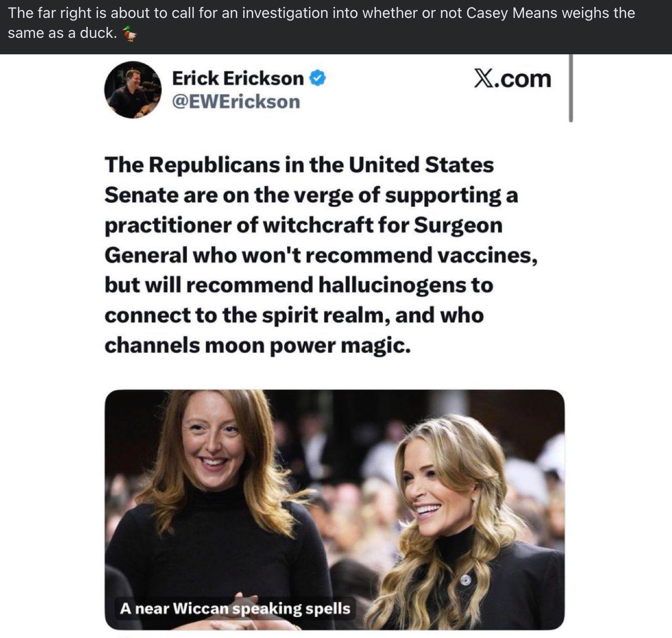Image resolution: width=672 pixels, height=638 pixels.
Task: Click the vertical scrollbar beside the tweet
Action: tap(571, 88)
